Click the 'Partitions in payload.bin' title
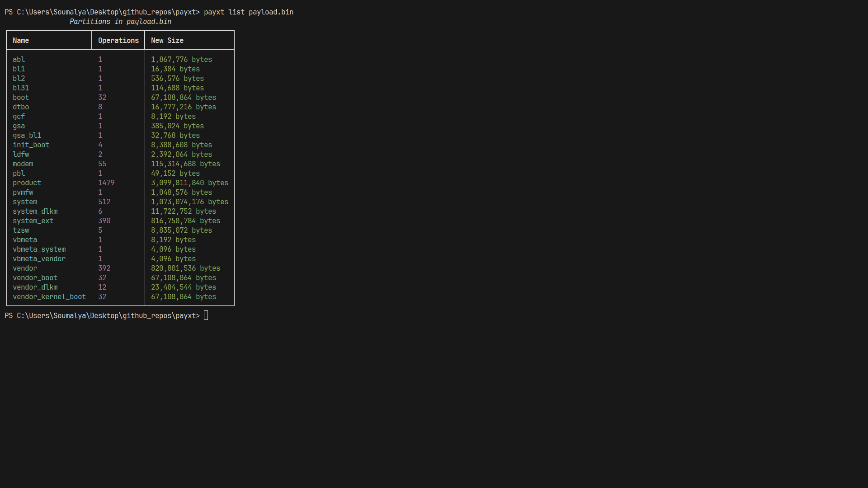 pyautogui.click(x=120, y=22)
